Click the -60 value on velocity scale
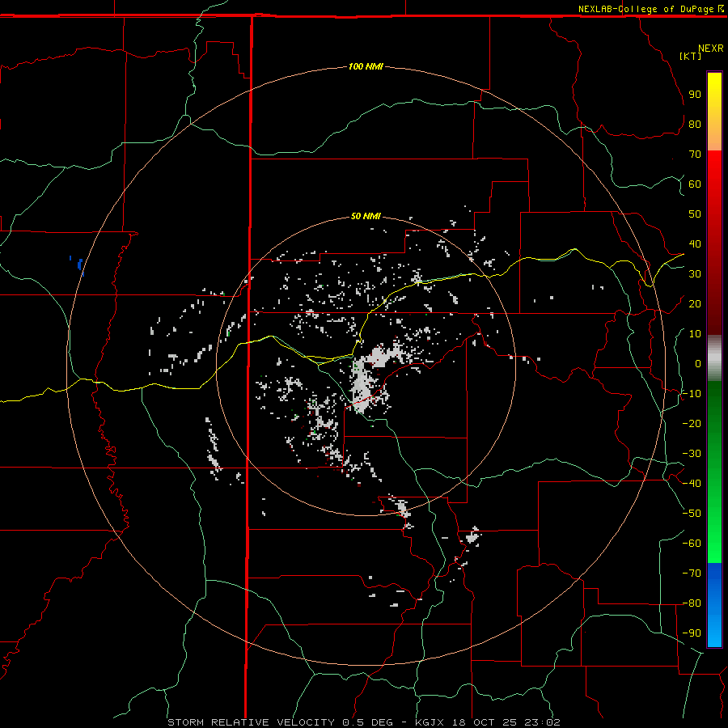The height and width of the screenshot is (728, 728). (692, 544)
